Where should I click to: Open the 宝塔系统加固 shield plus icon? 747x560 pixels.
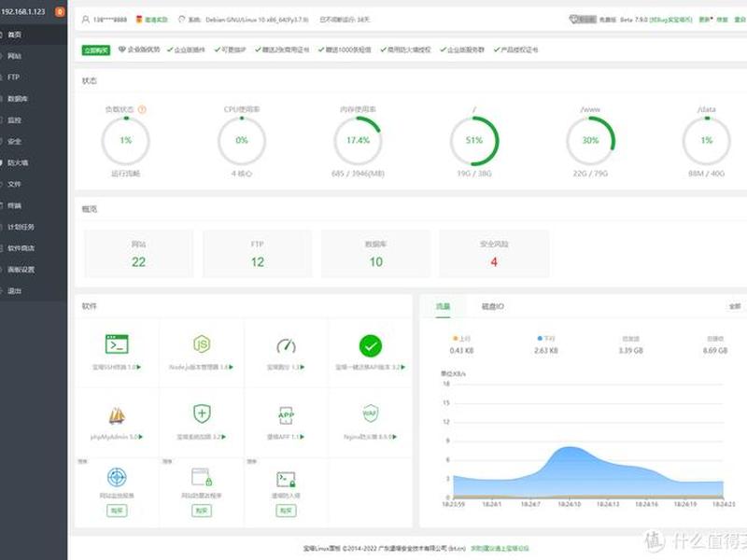pos(202,413)
